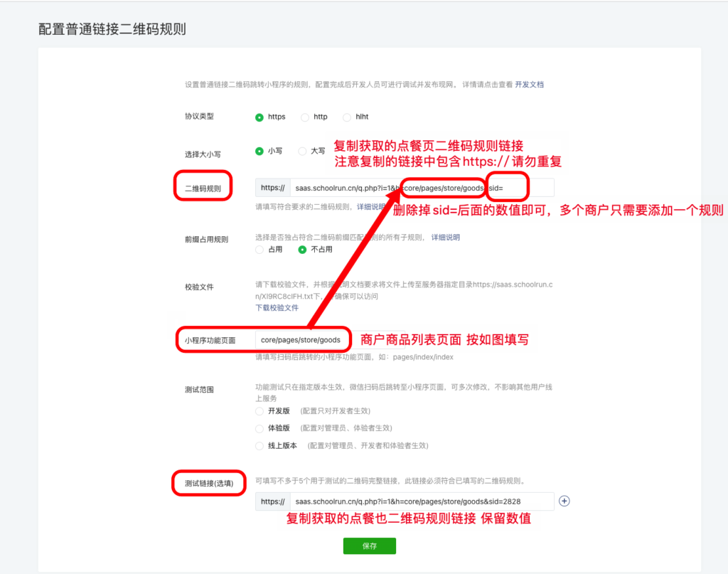Click the plus icon to add another test link

(564, 501)
